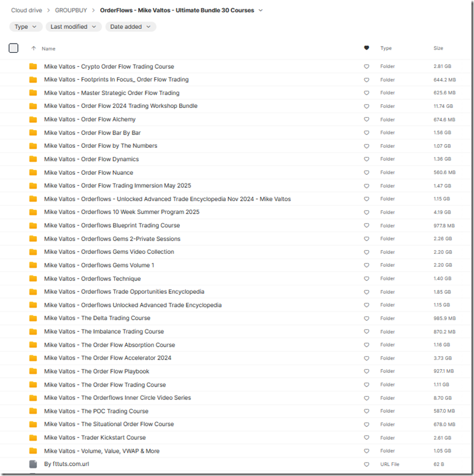The width and height of the screenshot is (474, 476).
Task: Click folder icon for Advanced Trade Encyclopedia Nov 2024
Action: click(33, 199)
